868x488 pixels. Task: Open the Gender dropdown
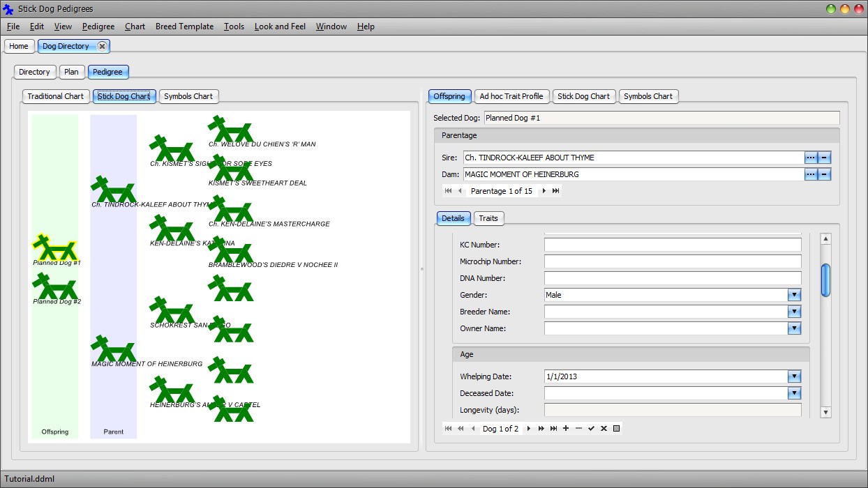point(794,295)
